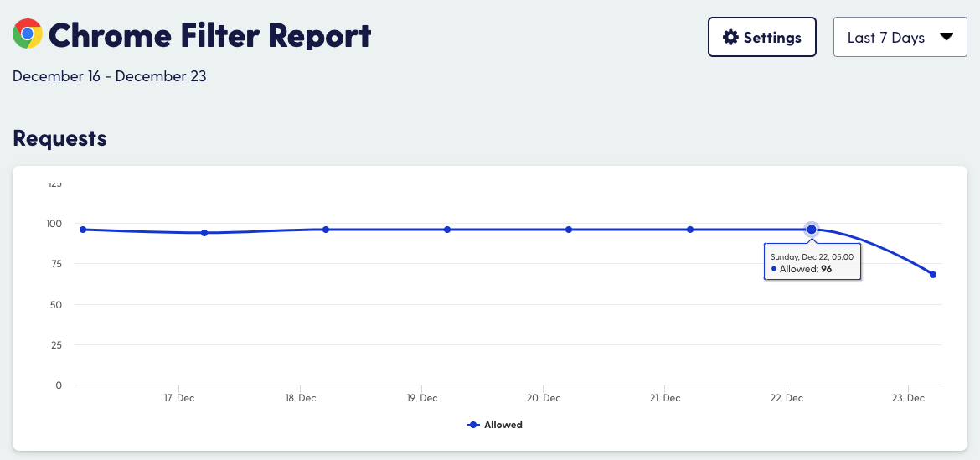Click the 23. Dec x-axis label

908,399
